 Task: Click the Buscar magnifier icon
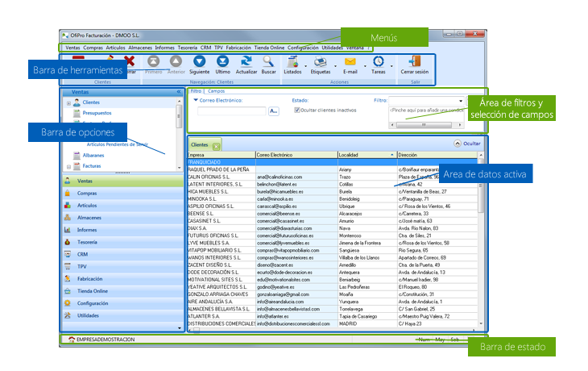[x=268, y=63]
